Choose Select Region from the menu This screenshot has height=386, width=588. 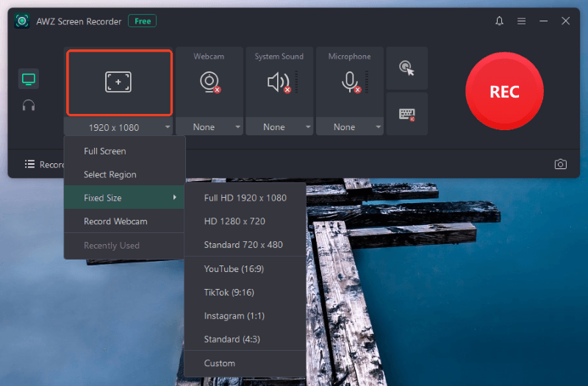tap(124, 174)
